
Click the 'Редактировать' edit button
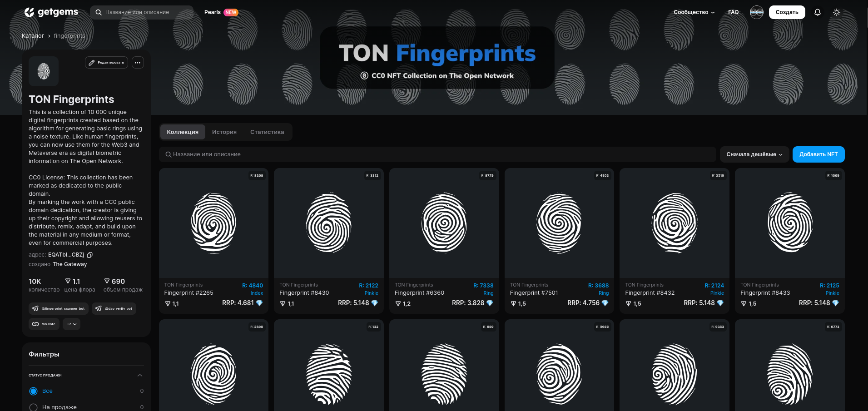click(x=106, y=63)
